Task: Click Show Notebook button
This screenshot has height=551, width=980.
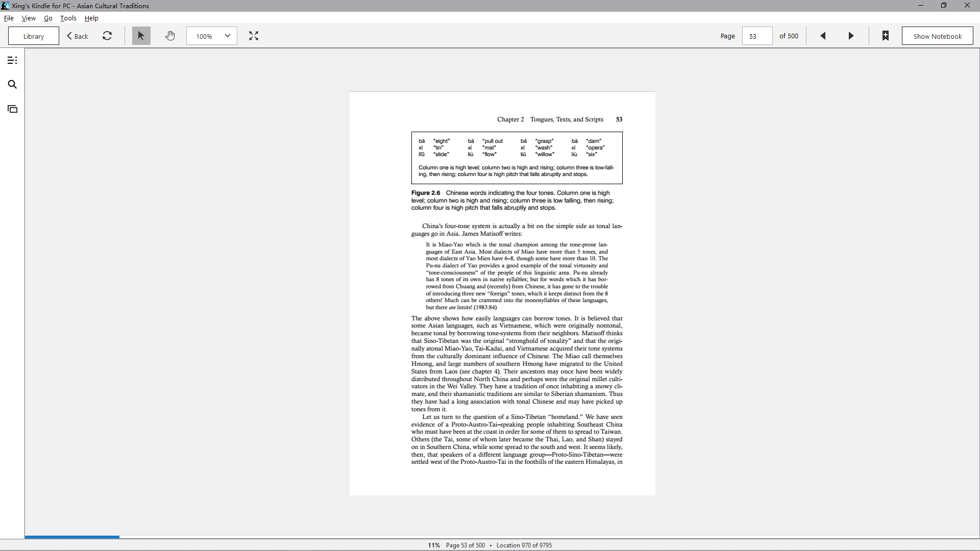Action: click(938, 36)
